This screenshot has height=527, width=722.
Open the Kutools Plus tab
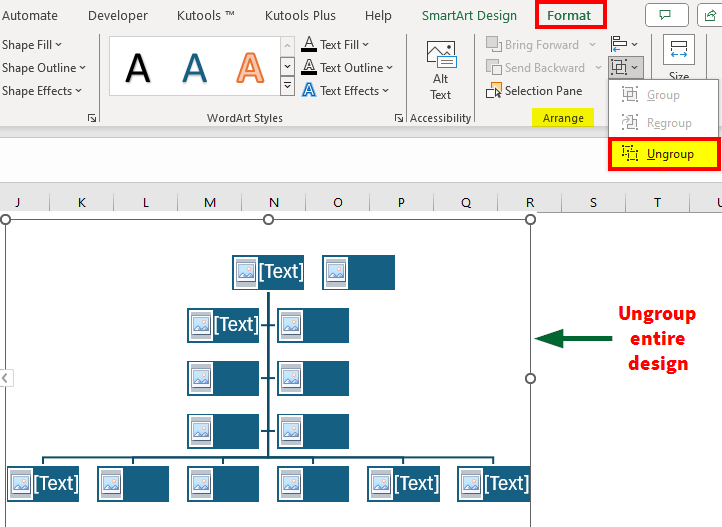click(300, 16)
